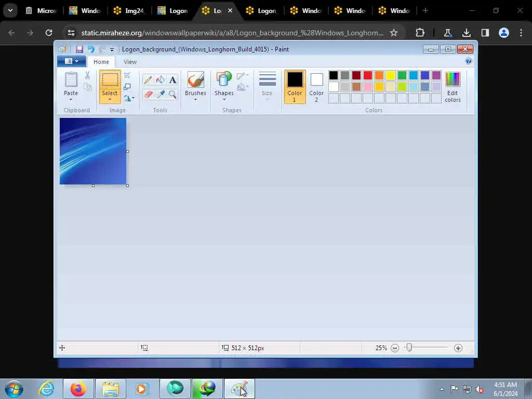This screenshot has width=532, height=399.
Task: Select the Text tool in Paint
Action: 172,79
